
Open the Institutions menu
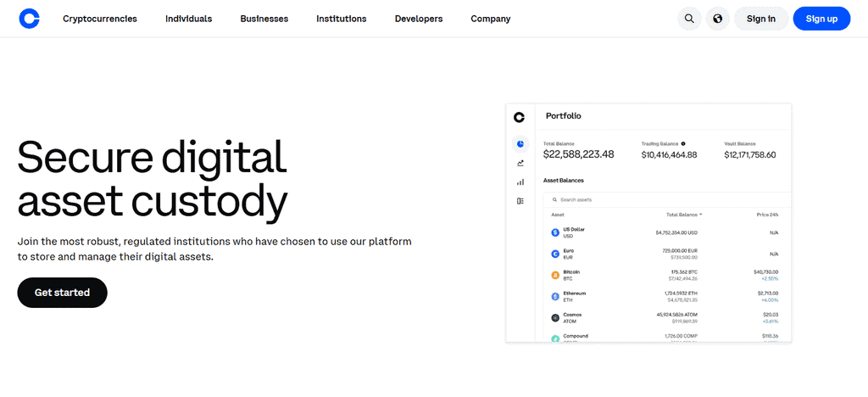click(342, 19)
